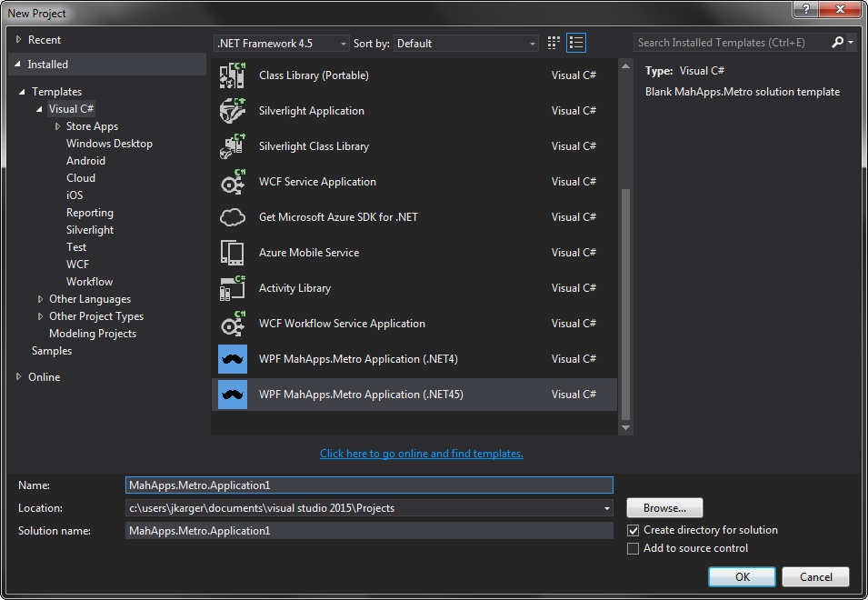Toggle Create directory for solution checkbox

(x=633, y=530)
